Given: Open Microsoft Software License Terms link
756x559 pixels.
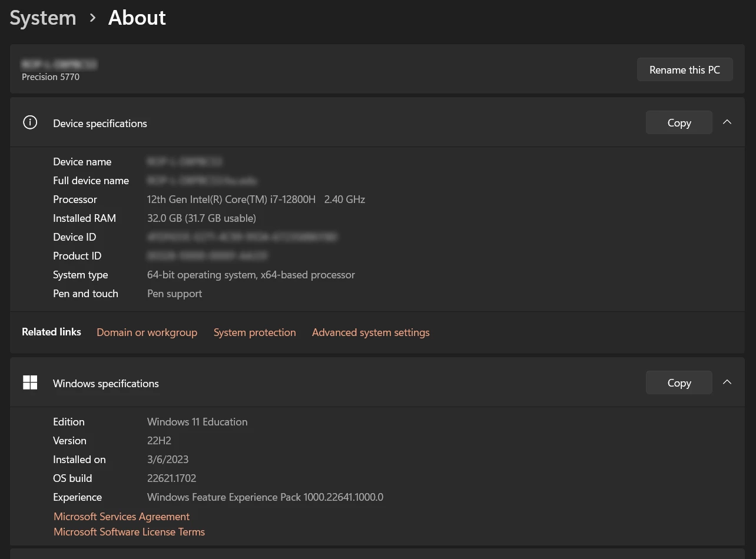Looking at the screenshot, I should coord(129,532).
